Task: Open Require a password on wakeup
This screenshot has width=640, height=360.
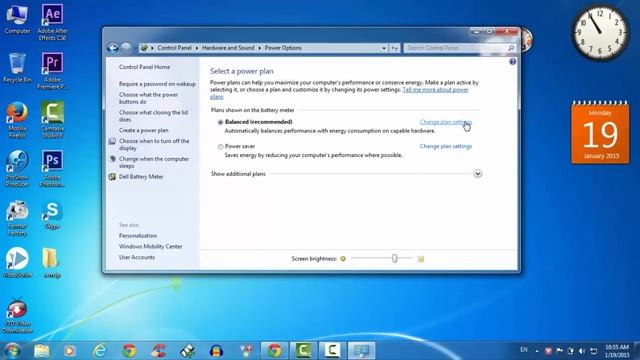Action: pos(157,84)
